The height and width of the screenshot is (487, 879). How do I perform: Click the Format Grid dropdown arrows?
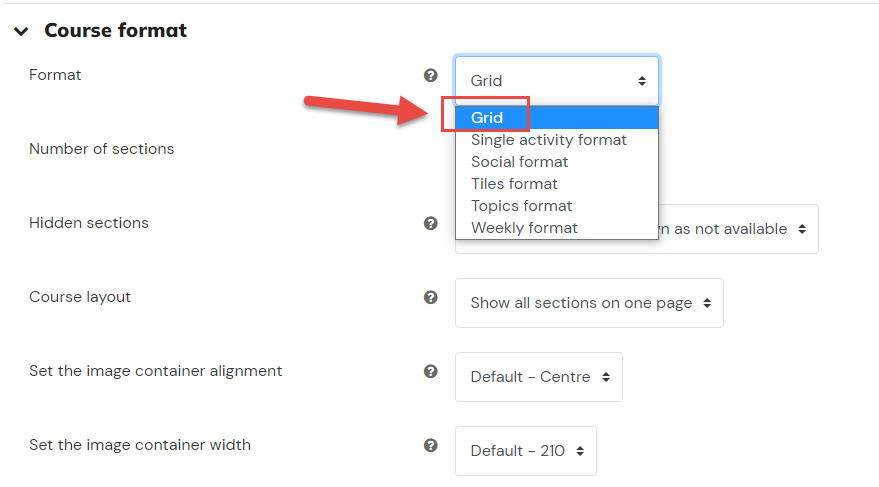coord(642,81)
